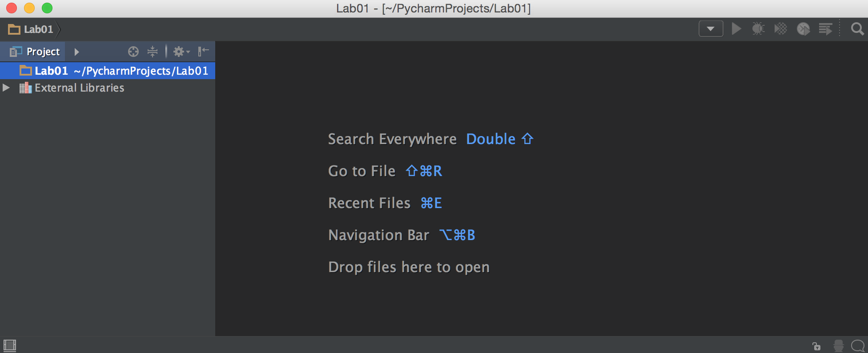
Task: Click 'Recent Files' hint text
Action: (x=369, y=203)
